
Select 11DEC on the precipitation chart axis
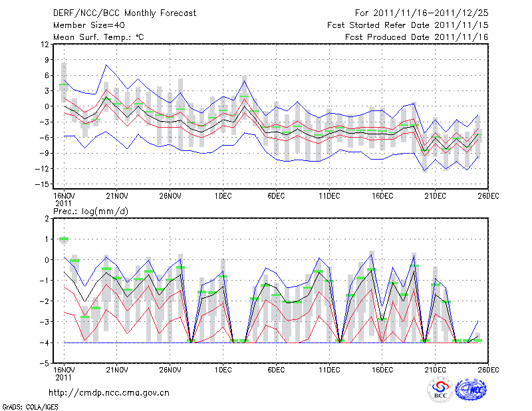[329, 370]
